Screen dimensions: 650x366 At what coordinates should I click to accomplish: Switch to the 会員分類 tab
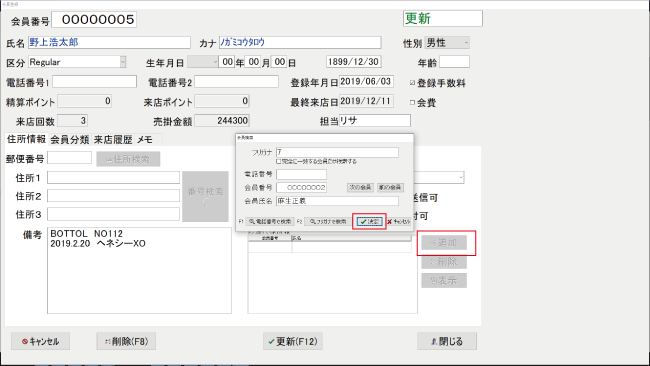pyautogui.click(x=70, y=140)
